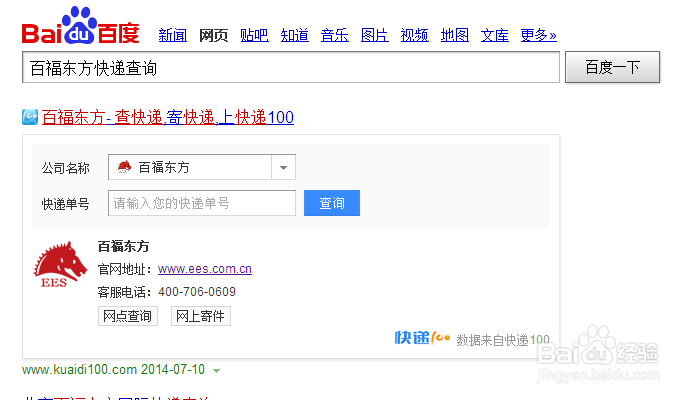Screen dimensions: 700x400
Task: Click the 百度一下 search button
Action: pos(612,67)
